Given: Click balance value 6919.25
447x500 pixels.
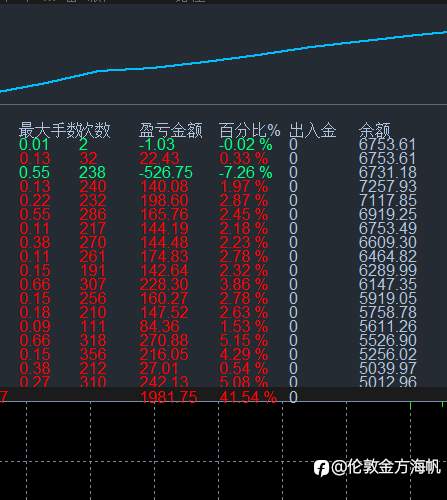Looking at the screenshot, I should pos(388,215).
